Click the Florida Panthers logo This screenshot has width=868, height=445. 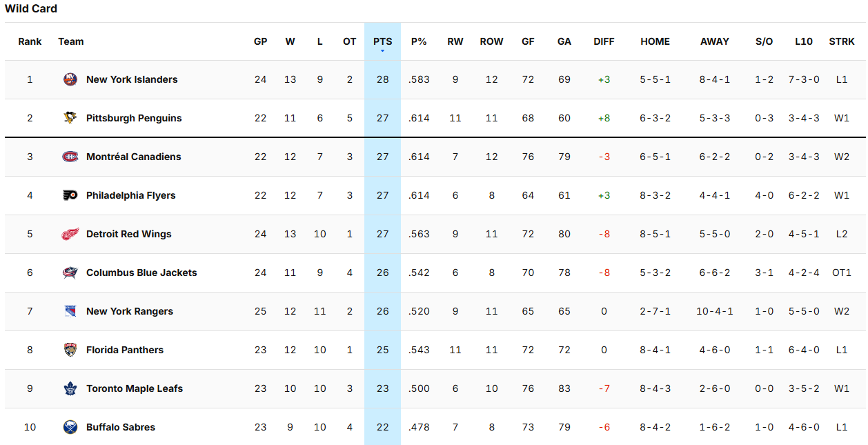(x=70, y=350)
